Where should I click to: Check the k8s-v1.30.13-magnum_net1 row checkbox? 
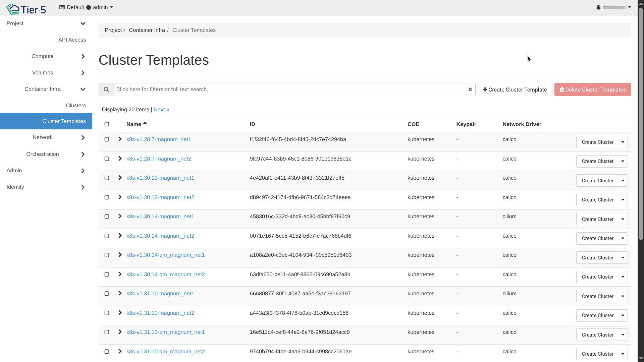(107, 178)
